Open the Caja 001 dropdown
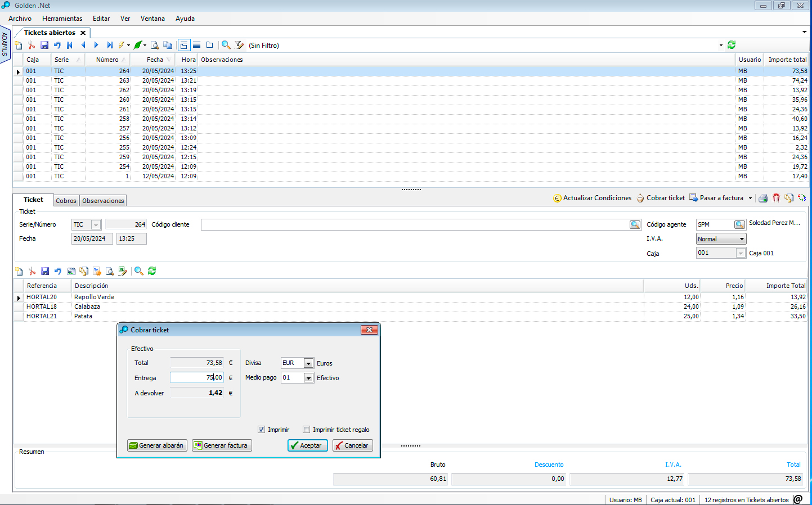This screenshot has height=505, width=812. click(741, 253)
